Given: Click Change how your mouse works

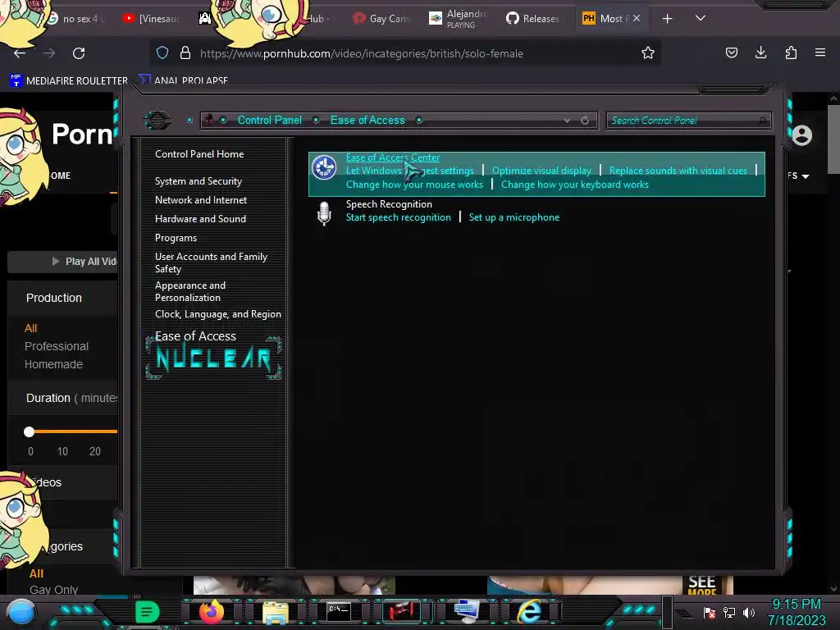Looking at the screenshot, I should [414, 185].
